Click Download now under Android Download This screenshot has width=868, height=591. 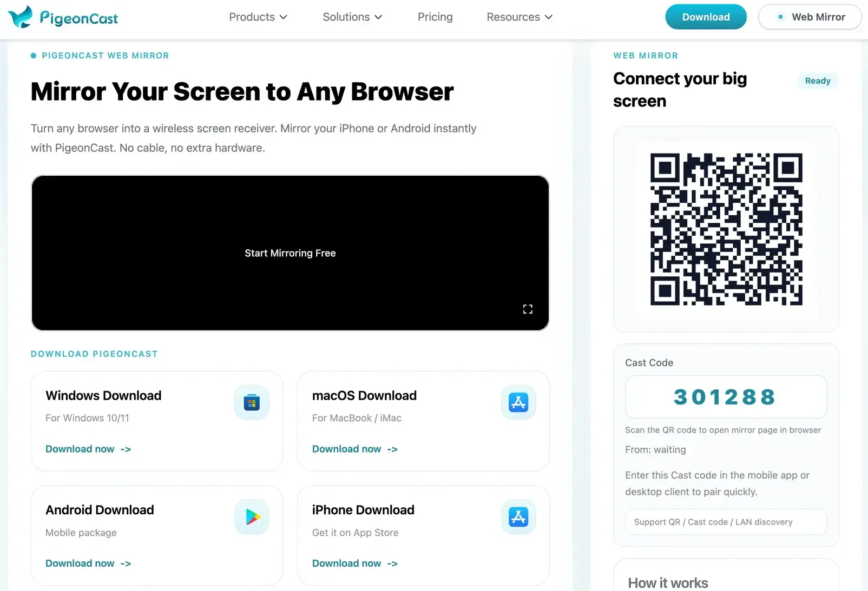point(88,563)
